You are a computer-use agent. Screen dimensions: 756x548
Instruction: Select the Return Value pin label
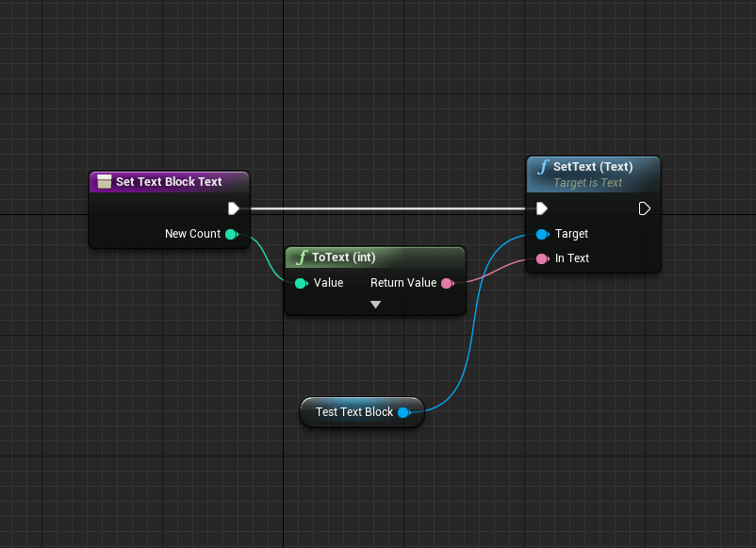pos(403,283)
